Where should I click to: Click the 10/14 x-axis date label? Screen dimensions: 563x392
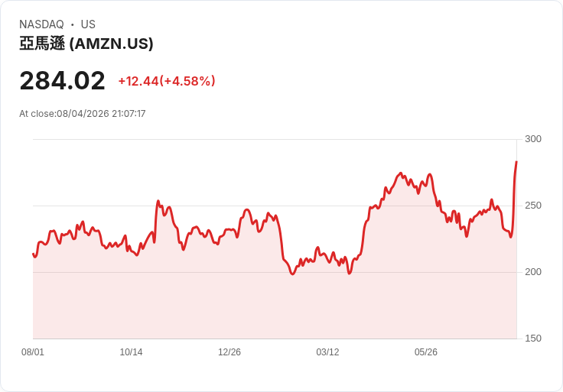pos(131,352)
